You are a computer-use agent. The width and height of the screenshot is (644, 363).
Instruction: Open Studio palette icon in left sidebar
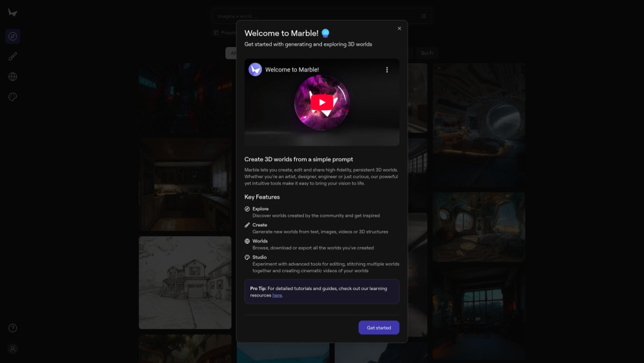[x=13, y=97]
